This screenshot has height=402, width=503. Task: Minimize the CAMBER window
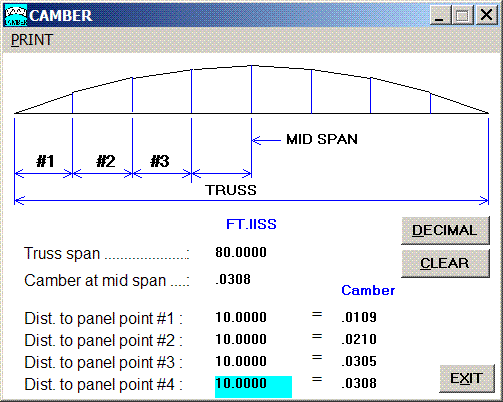(x=439, y=15)
